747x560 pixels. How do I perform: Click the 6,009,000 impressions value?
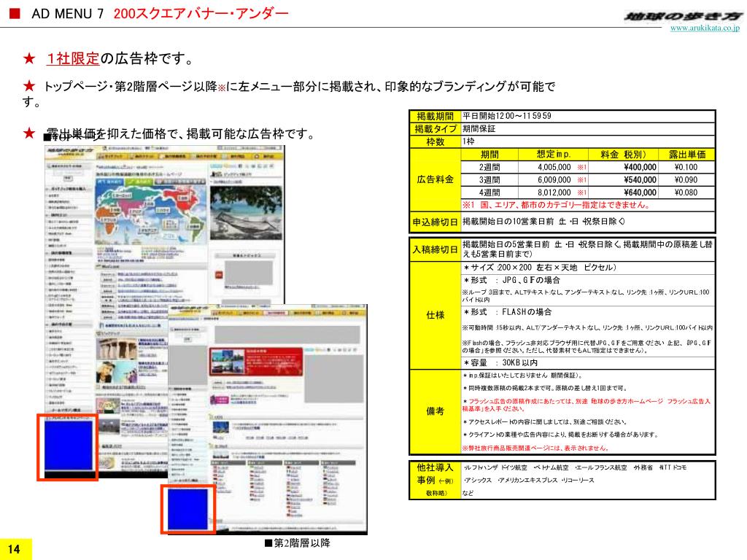[x=554, y=180]
